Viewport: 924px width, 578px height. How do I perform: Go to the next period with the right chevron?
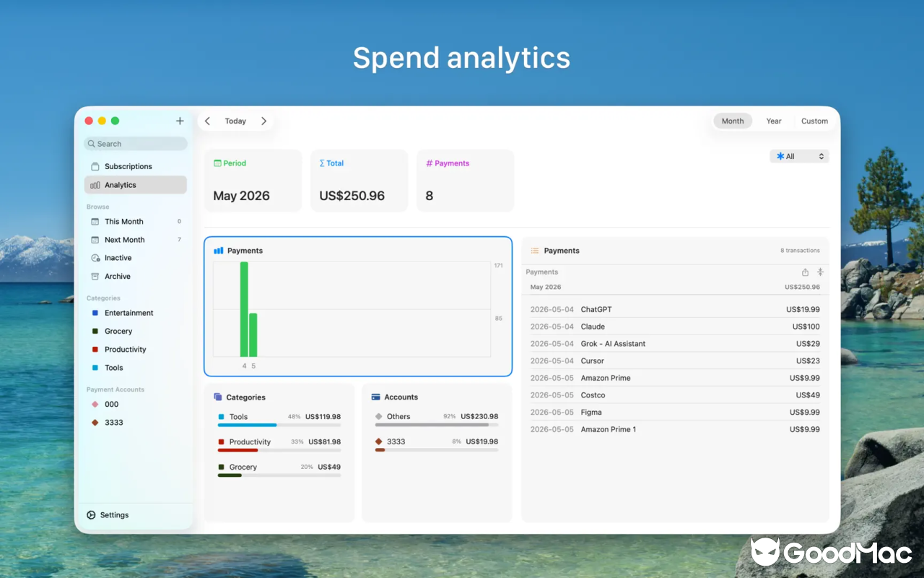tap(263, 121)
